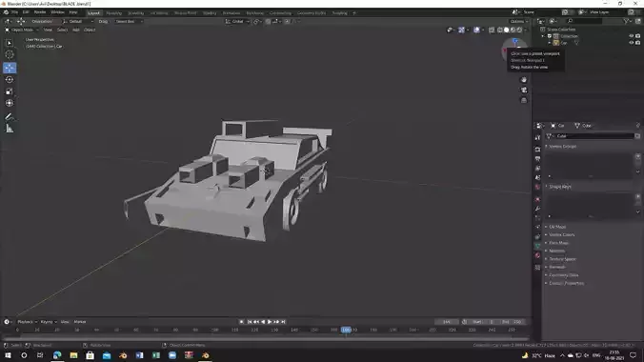Click the Blender logo menu icon

pos(6,12)
